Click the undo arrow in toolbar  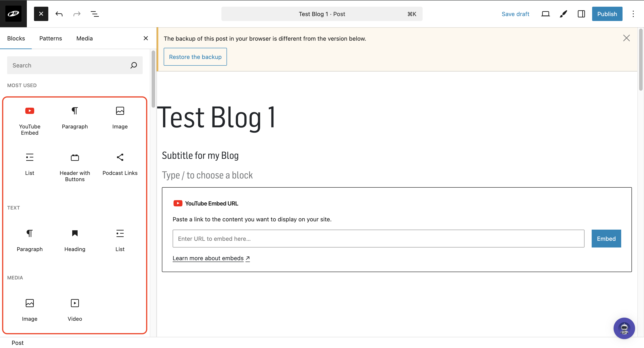point(59,14)
